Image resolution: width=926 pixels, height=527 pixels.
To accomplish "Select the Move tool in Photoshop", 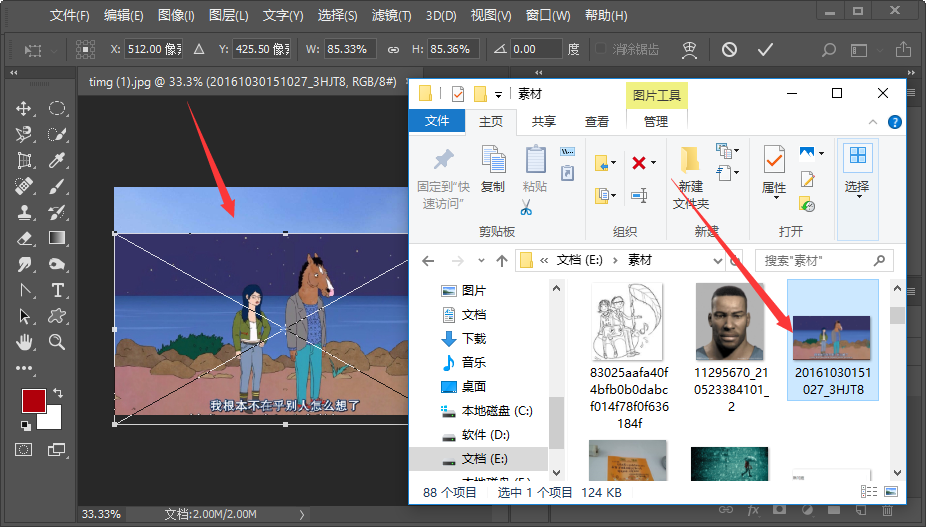I will [24, 108].
